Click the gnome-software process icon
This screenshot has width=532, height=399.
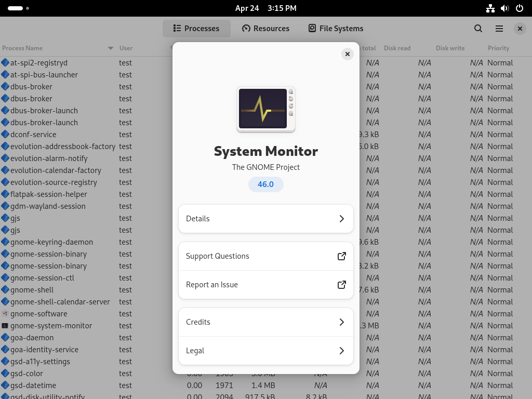(5, 313)
